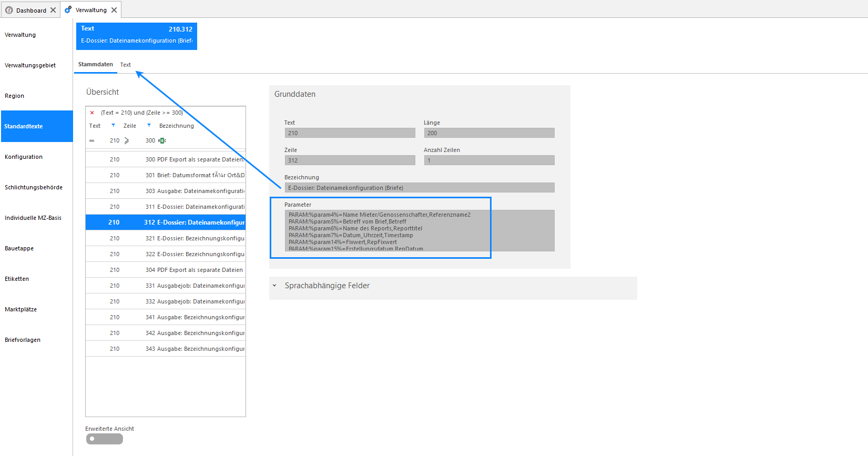This screenshot has height=456, width=868.
Task: Click the blue Text 210.312 header card
Action: click(x=137, y=36)
